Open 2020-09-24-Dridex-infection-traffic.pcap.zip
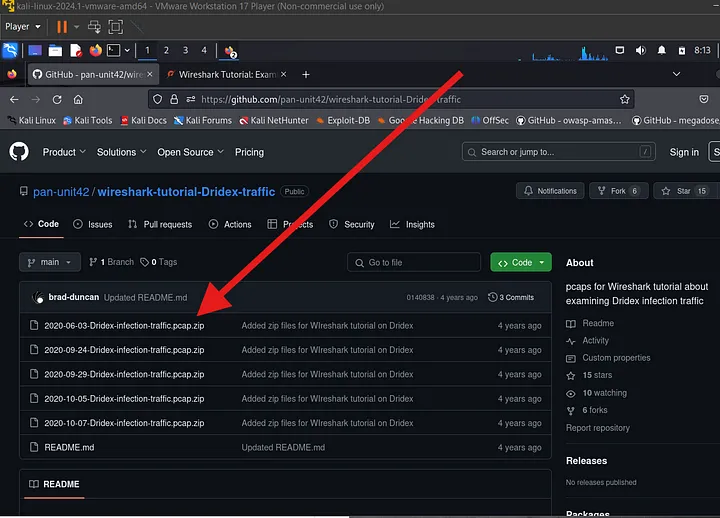 click(124, 349)
